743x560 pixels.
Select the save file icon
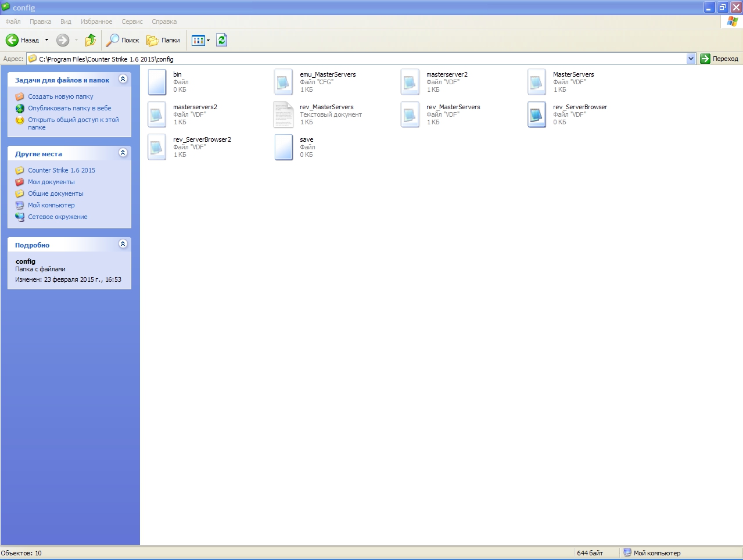283,147
